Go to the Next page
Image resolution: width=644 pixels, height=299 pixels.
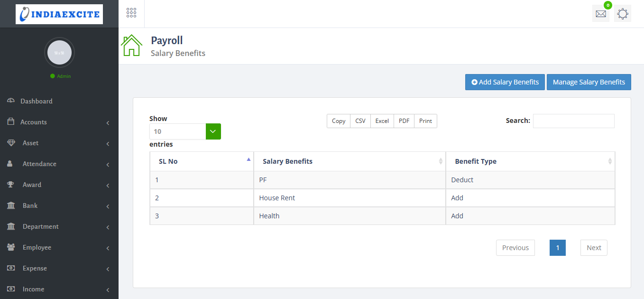click(593, 248)
